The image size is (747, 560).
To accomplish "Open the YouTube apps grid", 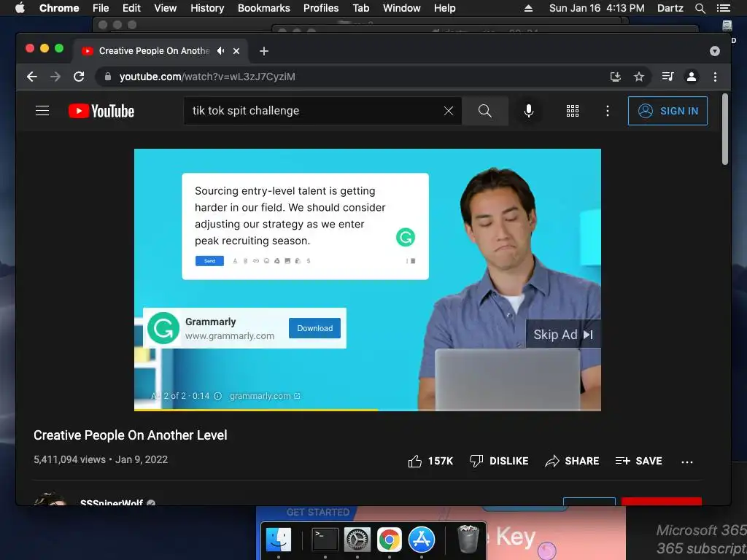I will (572, 111).
